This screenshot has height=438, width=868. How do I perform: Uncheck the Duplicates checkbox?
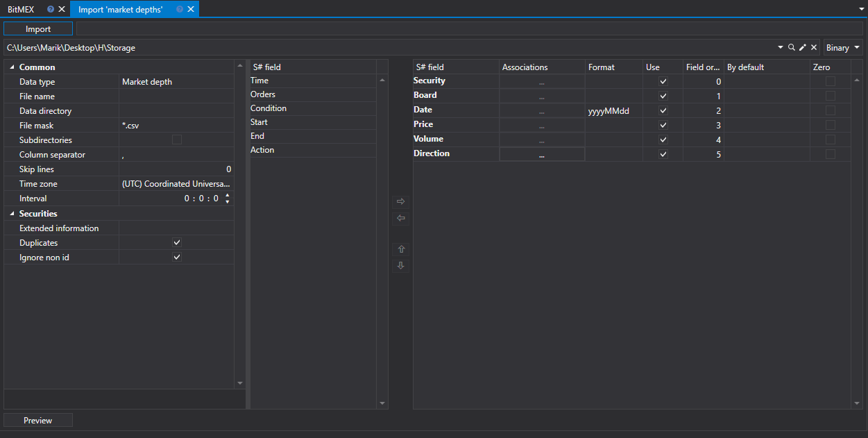point(177,243)
